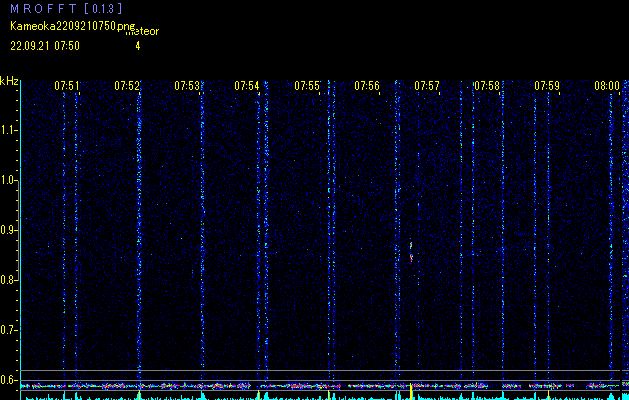629x400 pixels.
Task: Click the 07:58 time marker
Action: 487,85
